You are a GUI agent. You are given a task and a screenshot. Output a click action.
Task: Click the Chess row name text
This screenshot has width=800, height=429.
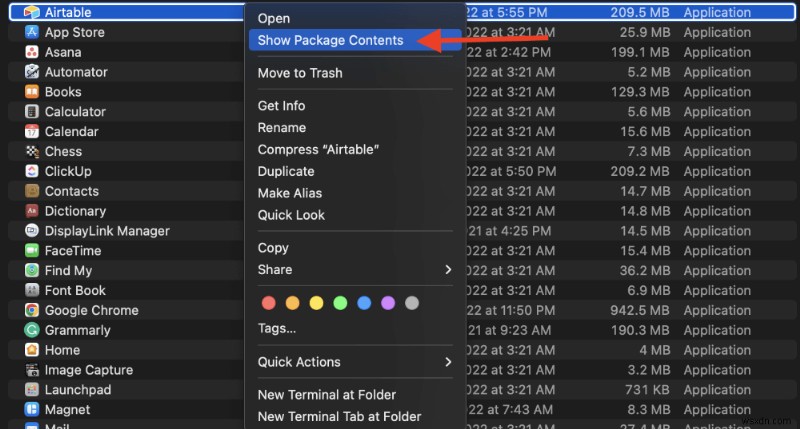pyautogui.click(x=63, y=152)
